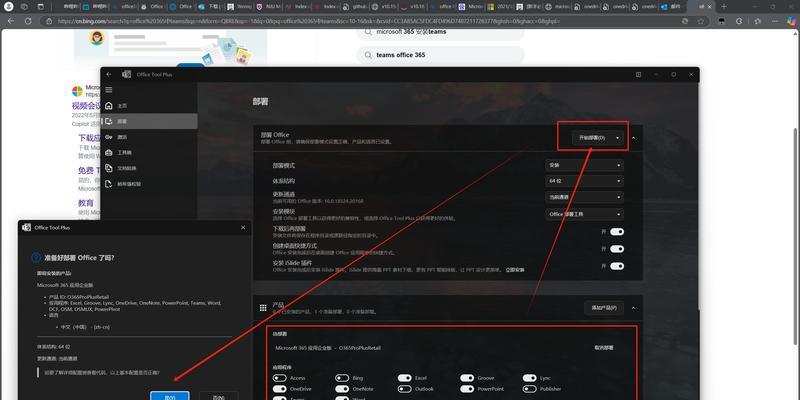
Task: Open a new browser tab
Action: [x=723, y=7]
